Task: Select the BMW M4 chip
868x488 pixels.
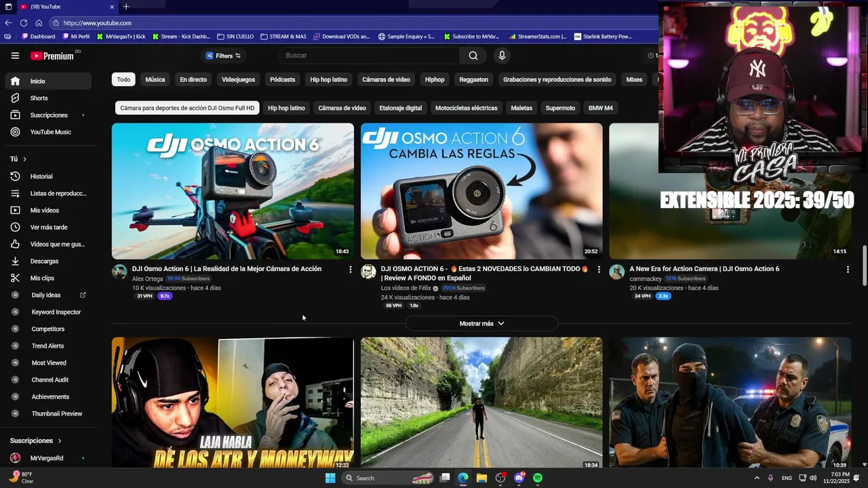Action: click(600, 108)
